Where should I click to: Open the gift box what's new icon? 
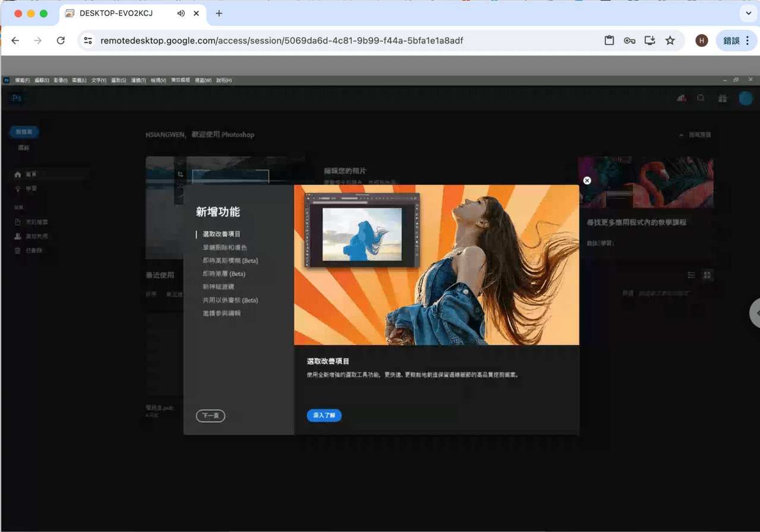(x=723, y=99)
